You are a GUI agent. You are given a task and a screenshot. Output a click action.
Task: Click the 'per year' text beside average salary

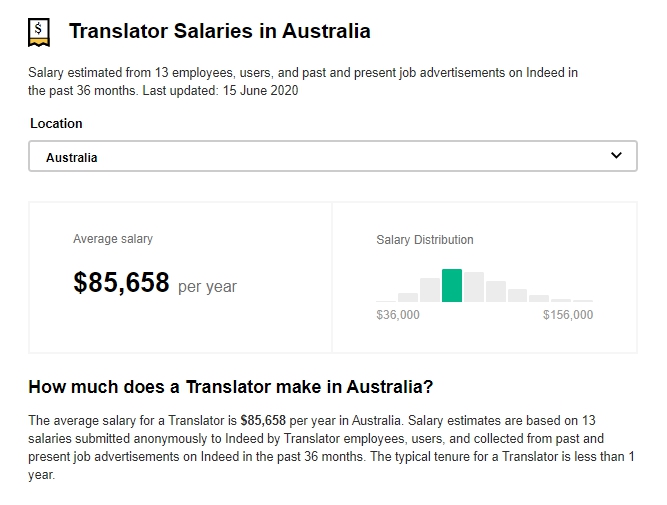click(207, 287)
